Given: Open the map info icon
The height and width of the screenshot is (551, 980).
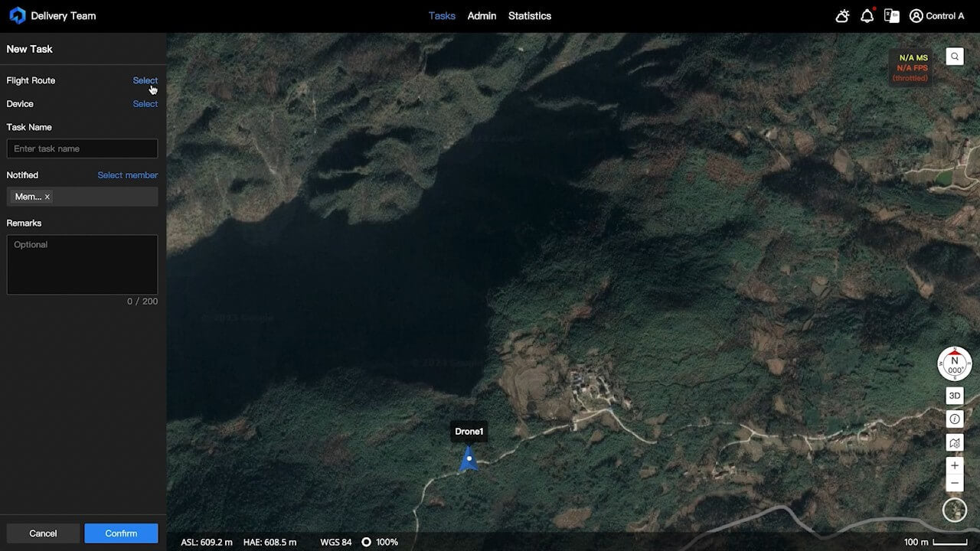Looking at the screenshot, I should pyautogui.click(x=955, y=419).
